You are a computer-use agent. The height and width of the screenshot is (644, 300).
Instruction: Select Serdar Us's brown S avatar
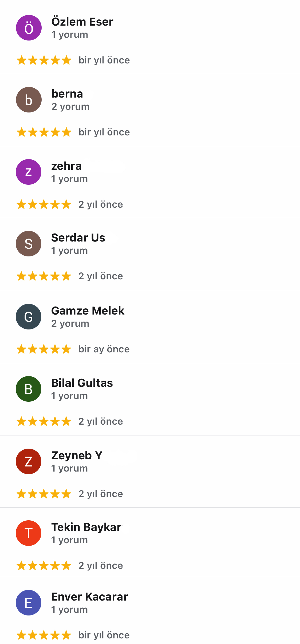pyautogui.click(x=29, y=244)
